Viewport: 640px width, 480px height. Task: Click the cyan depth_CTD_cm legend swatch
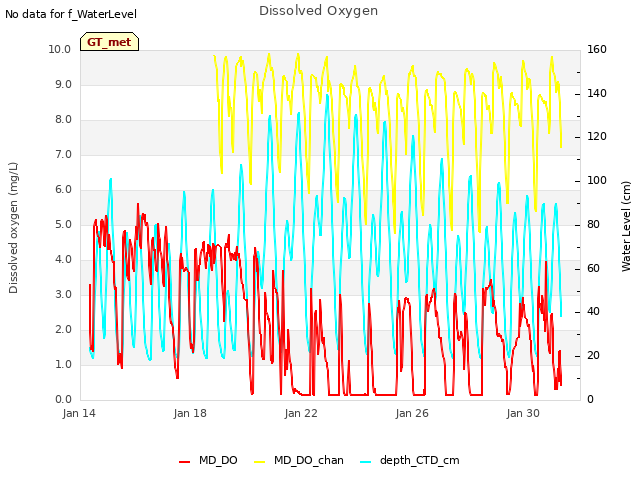tap(366, 462)
